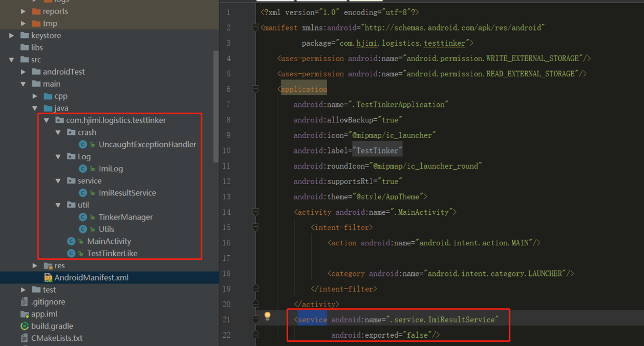Image resolution: width=644 pixels, height=346 pixels.
Task: Click the crash package icon
Action: click(x=71, y=132)
